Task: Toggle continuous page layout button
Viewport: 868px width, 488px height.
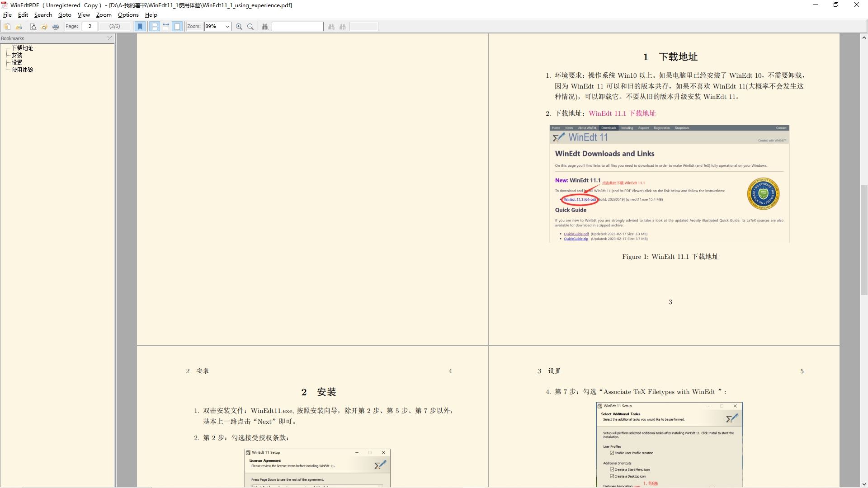Action: click(x=154, y=27)
